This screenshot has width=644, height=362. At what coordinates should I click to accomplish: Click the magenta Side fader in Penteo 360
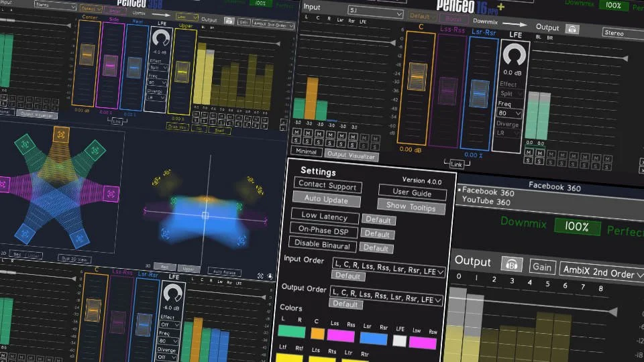(111, 66)
